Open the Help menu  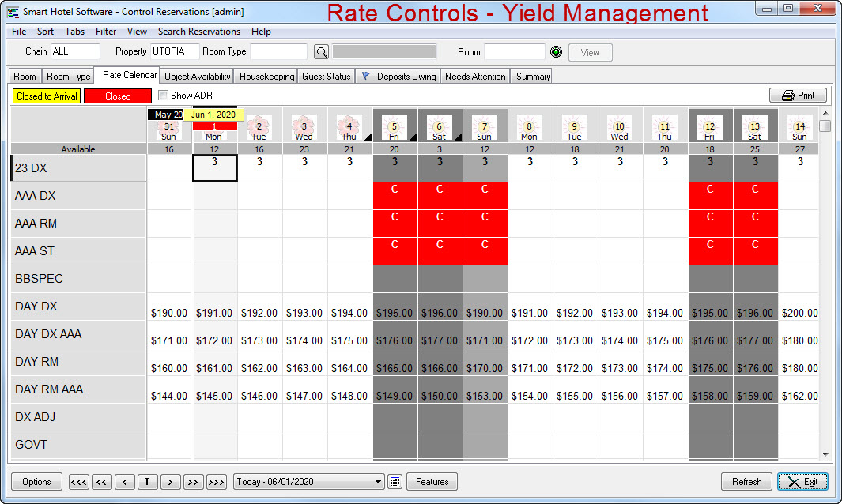coord(261,32)
